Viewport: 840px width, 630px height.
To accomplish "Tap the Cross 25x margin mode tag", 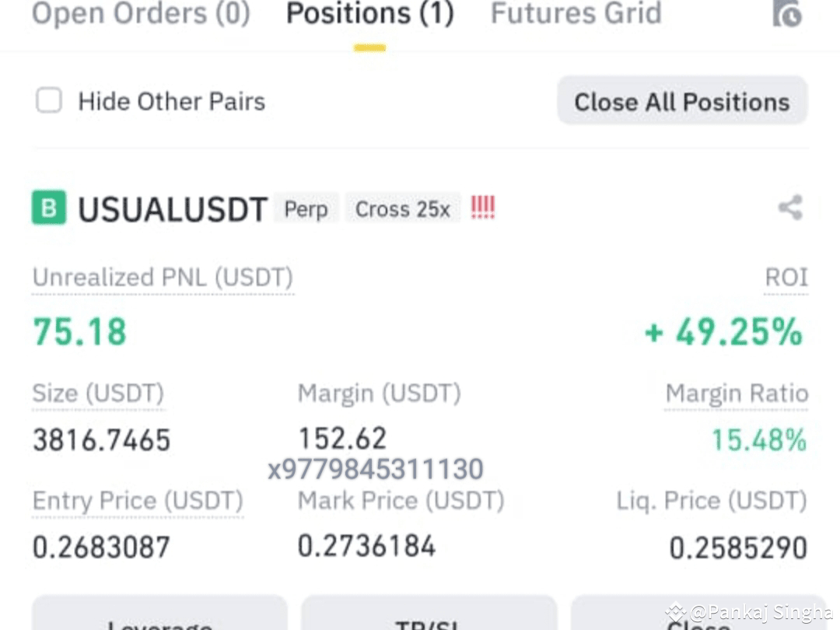I will pyautogui.click(x=403, y=209).
